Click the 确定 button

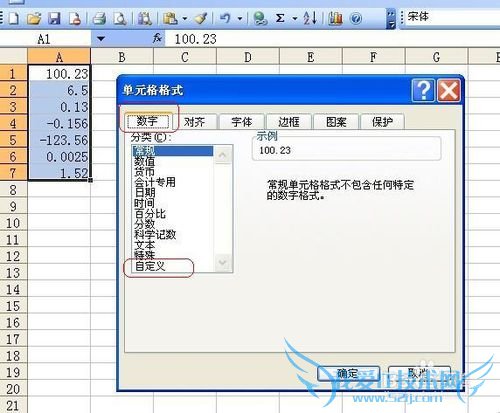pyautogui.click(x=348, y=374)
